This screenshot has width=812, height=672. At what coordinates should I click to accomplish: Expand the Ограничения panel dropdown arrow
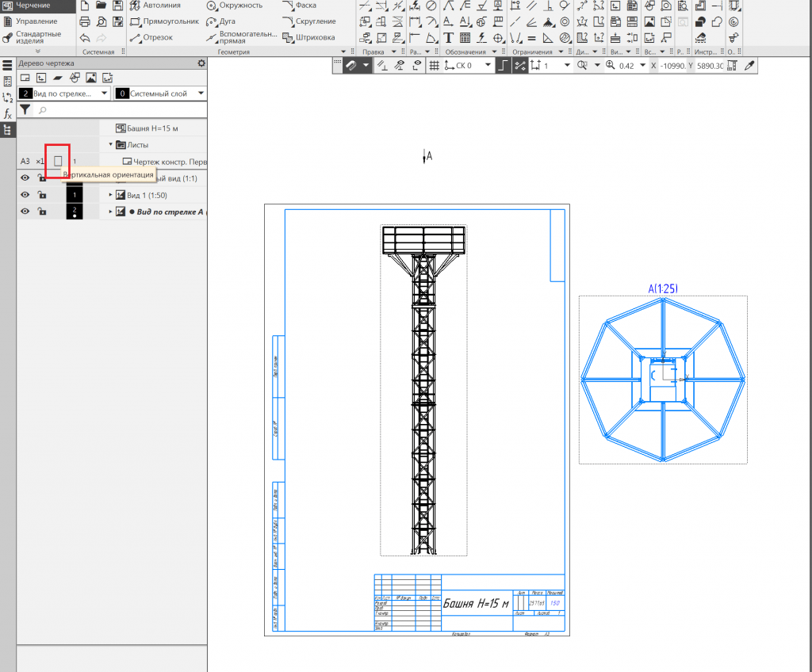coord(561,52)
